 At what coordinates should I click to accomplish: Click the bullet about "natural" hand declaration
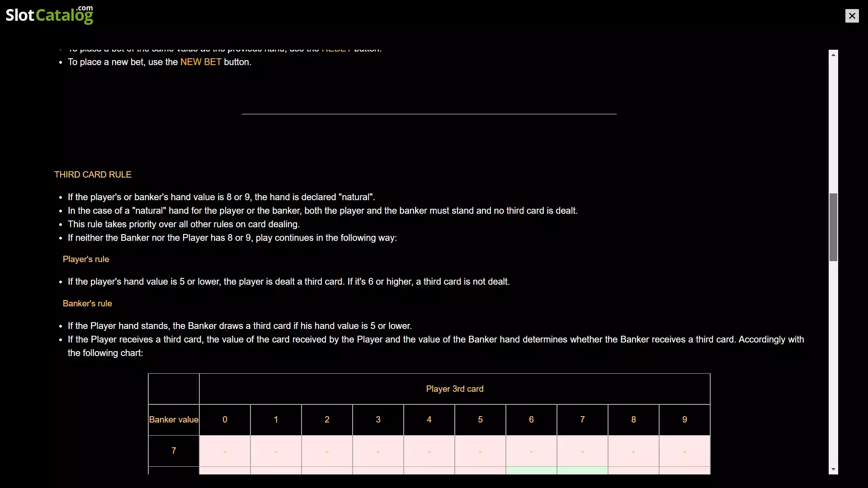[x=222, y=197]
